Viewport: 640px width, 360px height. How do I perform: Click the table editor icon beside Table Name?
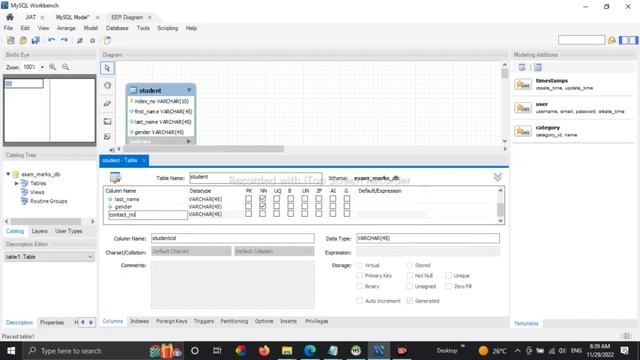[x=116, y=178]
